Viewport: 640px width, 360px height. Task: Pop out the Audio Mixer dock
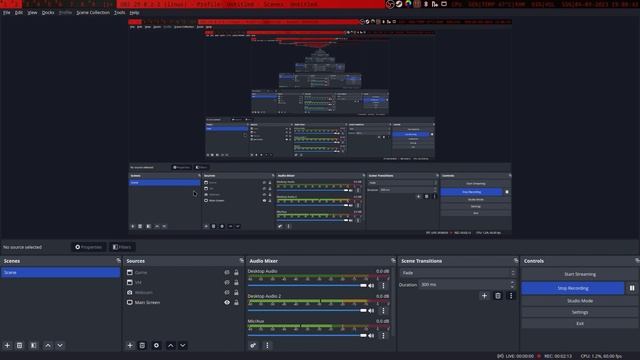tap(393, 260)
